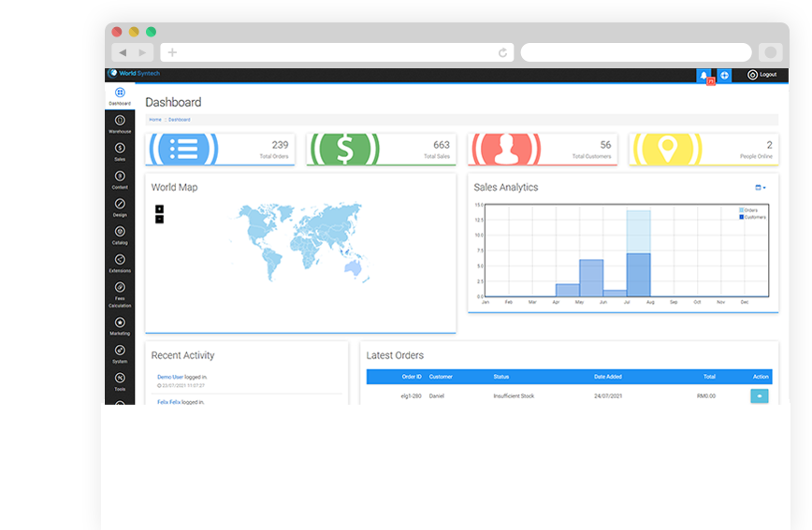Viewport: 812px width, 530px height.
Task: Toggle Orders series in chart legend
Action: click(x=749, y=210)
